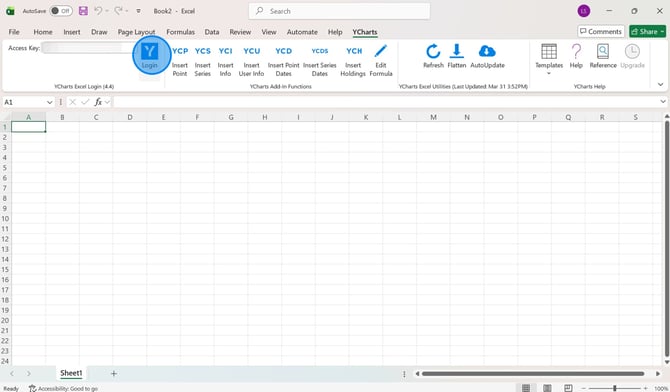Open the YCharts Help question icon
Viewport: 670px width, 392px height.
coord(576,51)
